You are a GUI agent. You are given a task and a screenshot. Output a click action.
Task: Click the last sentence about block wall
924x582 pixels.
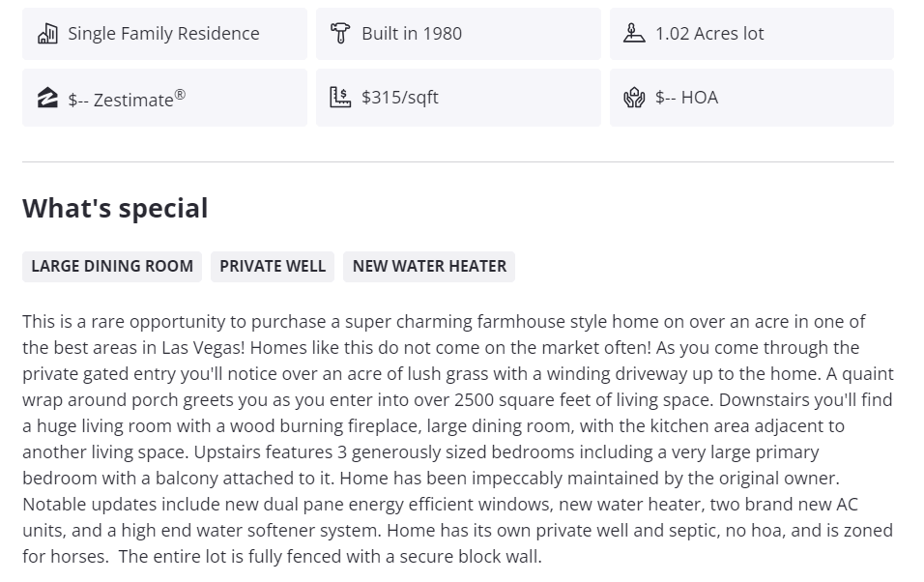331,557
